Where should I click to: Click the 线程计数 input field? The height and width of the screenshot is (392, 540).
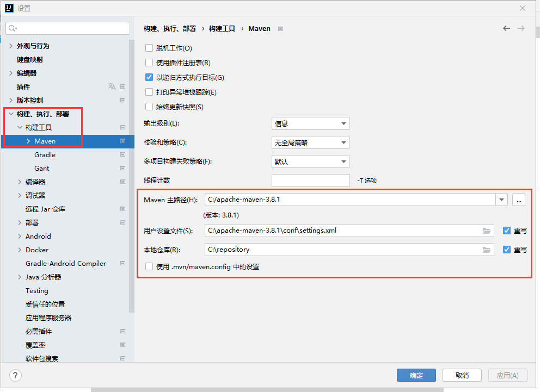pos(310,181)
